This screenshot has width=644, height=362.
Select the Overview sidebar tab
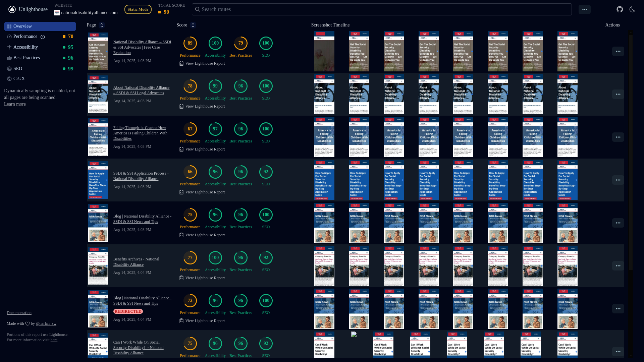coord(40,26)
